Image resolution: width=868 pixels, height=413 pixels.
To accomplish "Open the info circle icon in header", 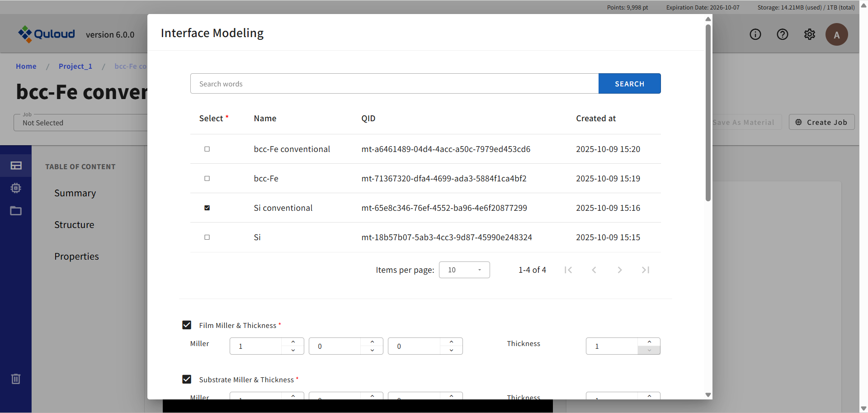I will [x=755, y=34].
